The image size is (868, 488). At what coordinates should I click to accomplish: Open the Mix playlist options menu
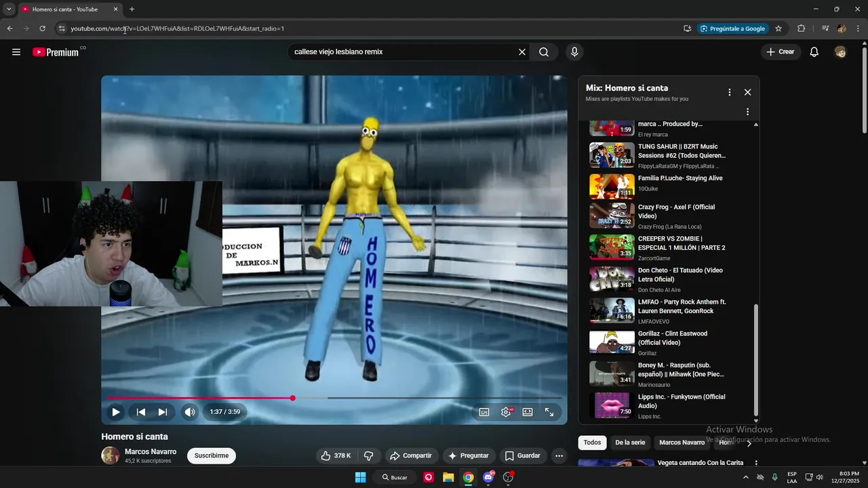point(730,92)
